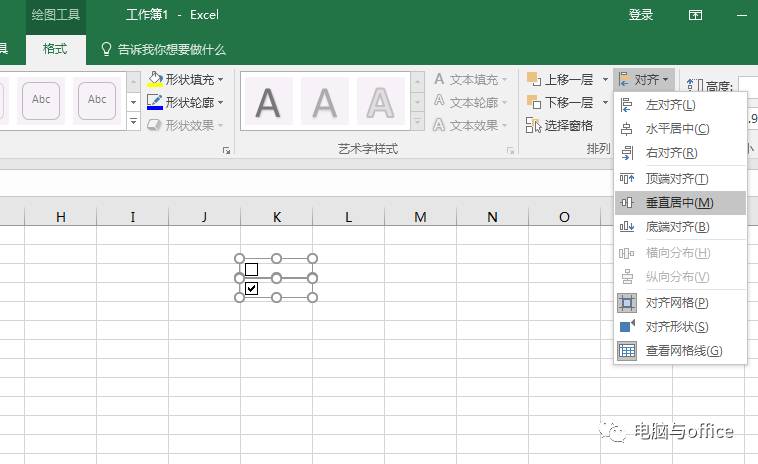Open the 选择窗格 selection pane
The height and width of the screenshot is (464, 758).
pyautogui.click(x=559, y=126)
